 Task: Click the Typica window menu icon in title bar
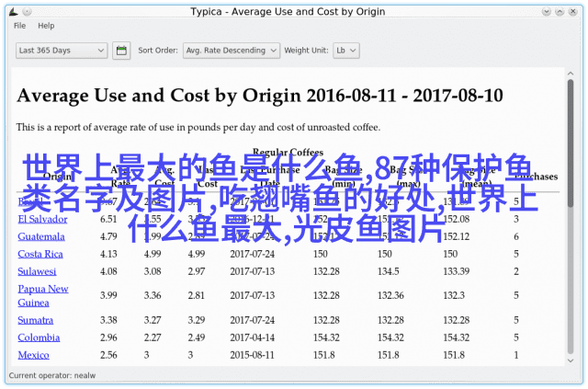11,10
